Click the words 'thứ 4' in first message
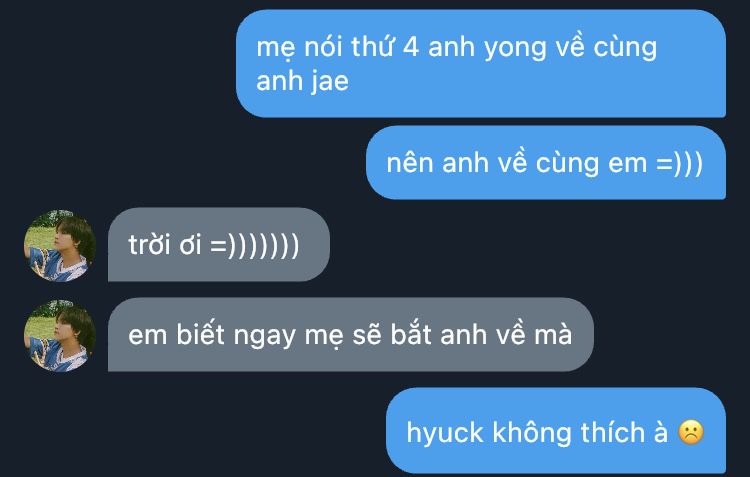This screenshot has width=750, height=477. click(386, 47)
